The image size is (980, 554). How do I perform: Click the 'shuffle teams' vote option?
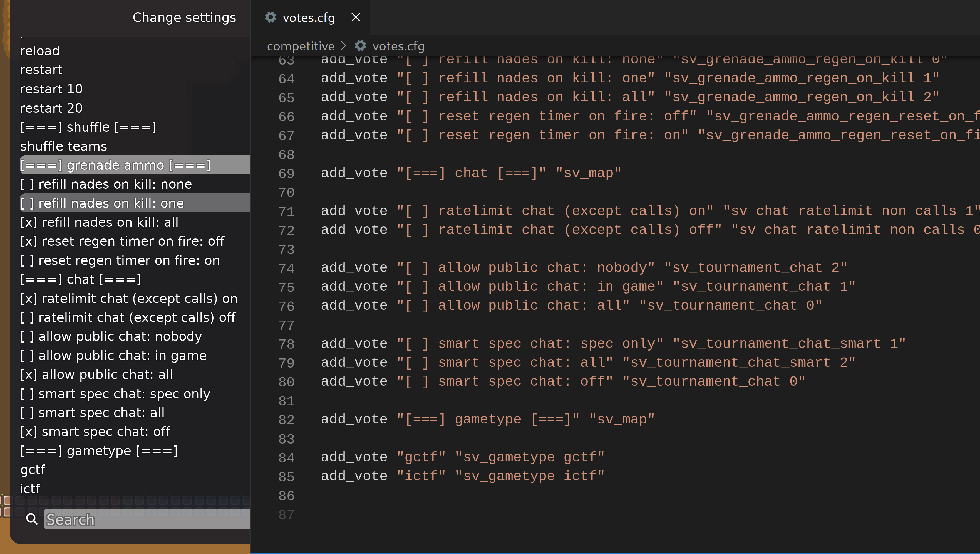(x=64, y=146)
